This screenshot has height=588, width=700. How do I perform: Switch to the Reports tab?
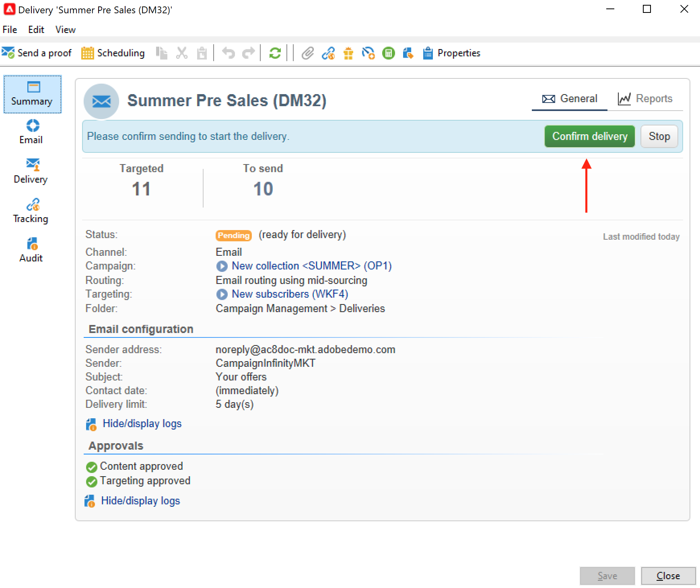[x=645, y=99]
